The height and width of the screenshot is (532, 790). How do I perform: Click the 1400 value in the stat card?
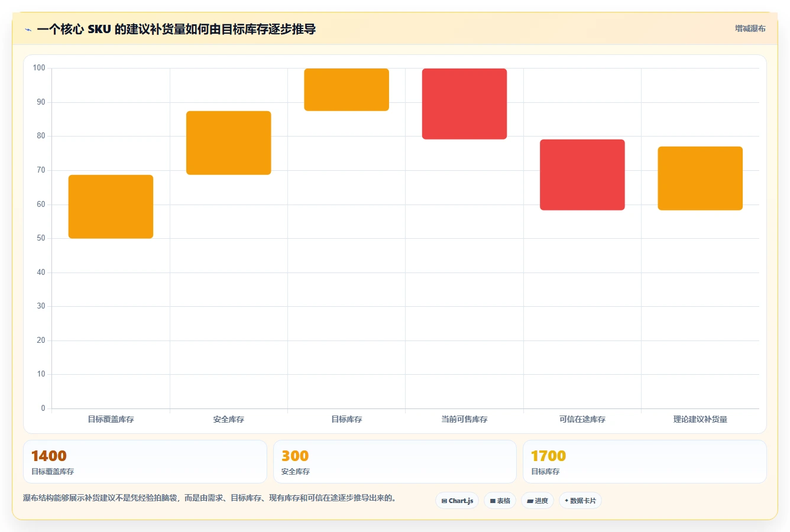49,456
